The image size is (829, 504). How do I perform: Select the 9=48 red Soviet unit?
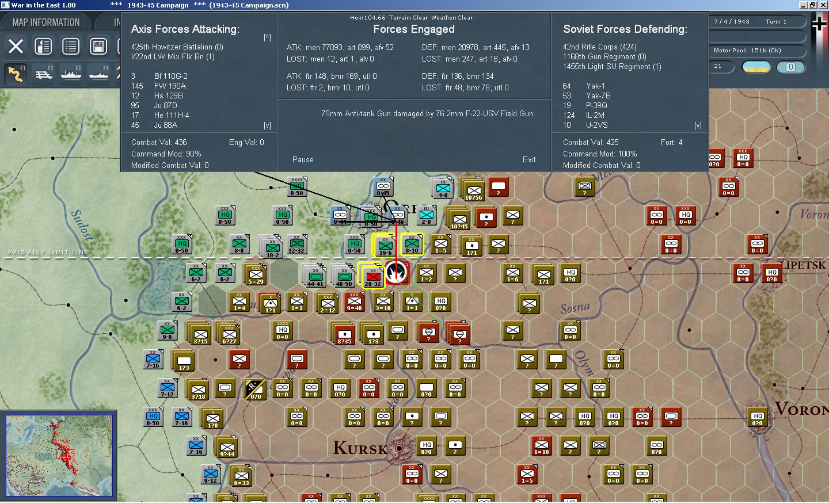pyautogui.click(x=355, y=301)
